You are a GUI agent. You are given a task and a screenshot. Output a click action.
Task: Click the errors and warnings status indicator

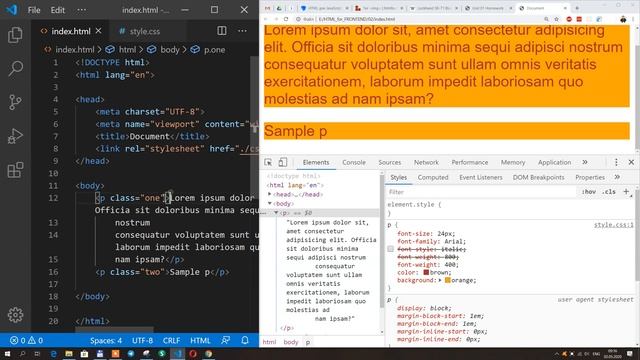click(27, 340)
